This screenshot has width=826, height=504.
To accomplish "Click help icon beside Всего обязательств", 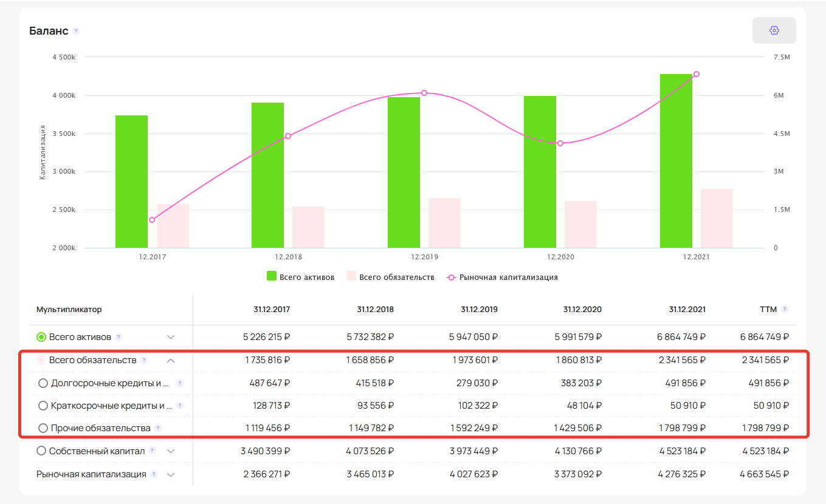I will pyautogui.click(x=144, y=360).
